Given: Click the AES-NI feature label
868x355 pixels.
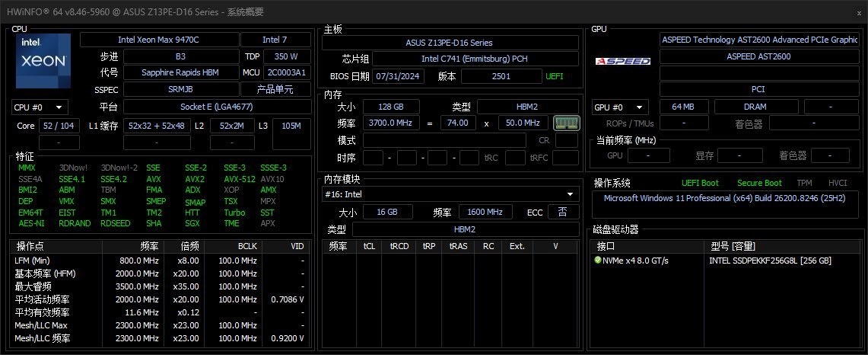Looking at the screenshot, I should tap(31, 223).
